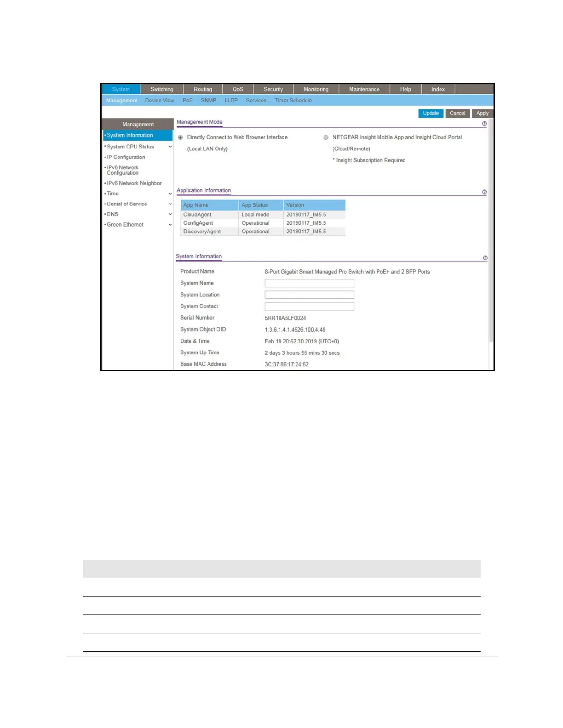Click the Apply button
563x728 pixels.
(482, 113)
